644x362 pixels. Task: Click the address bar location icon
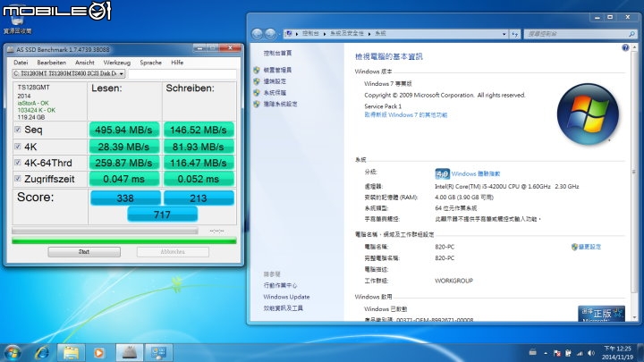click(x=289, y=34)
